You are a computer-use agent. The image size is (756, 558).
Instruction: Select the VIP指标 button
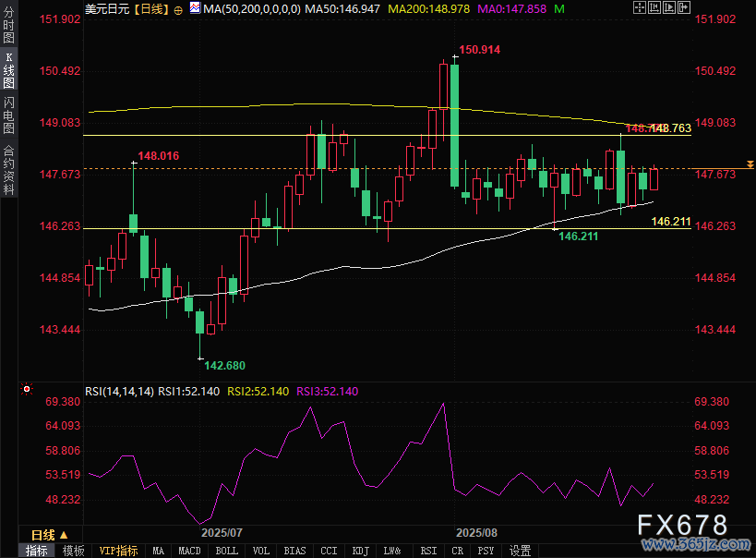(x=118, y=551)
